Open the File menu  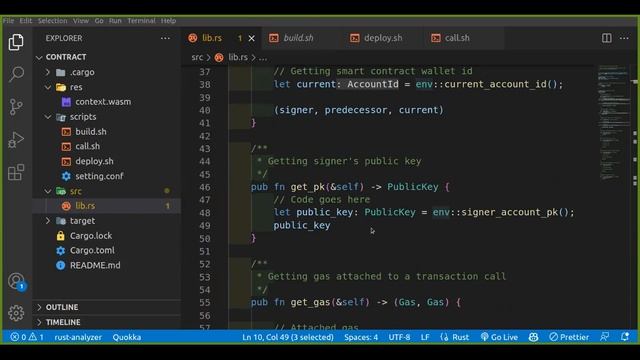[8, 20]
